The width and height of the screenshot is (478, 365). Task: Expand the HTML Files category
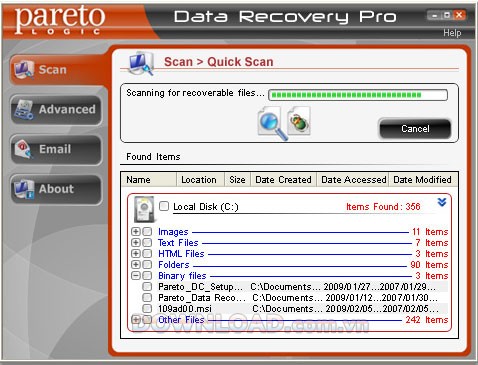(x=135, y=253)
